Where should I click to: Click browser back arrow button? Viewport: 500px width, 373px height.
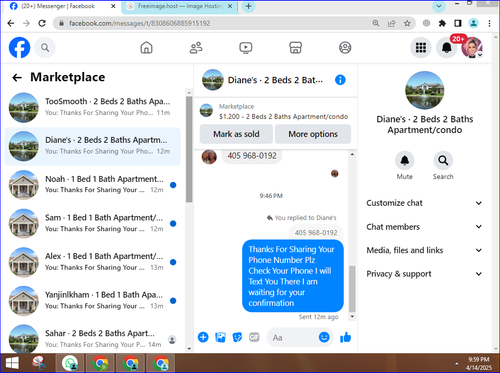pos(11,23)
